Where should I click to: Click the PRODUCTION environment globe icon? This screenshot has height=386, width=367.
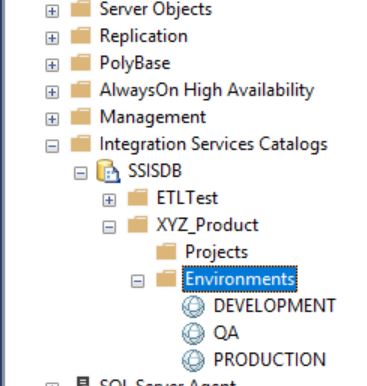pos(193,360)
